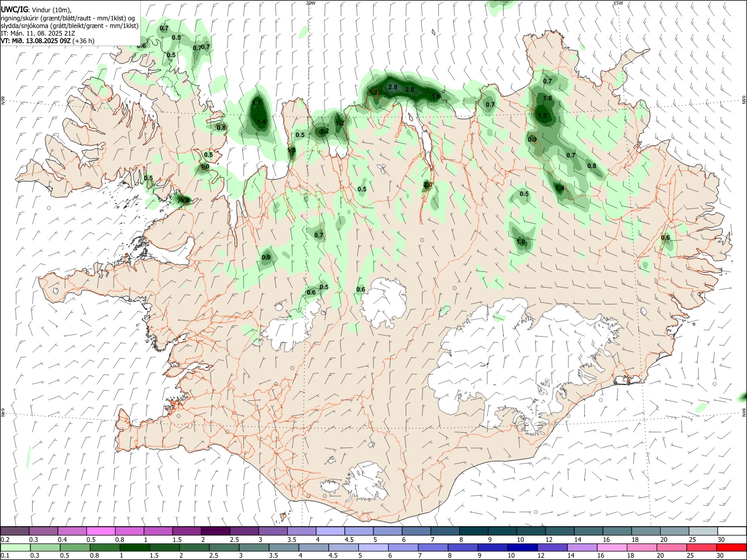Choose the navy blue 10–12 rain swatch
747x560 pixels.
click(x=522, y=547)
